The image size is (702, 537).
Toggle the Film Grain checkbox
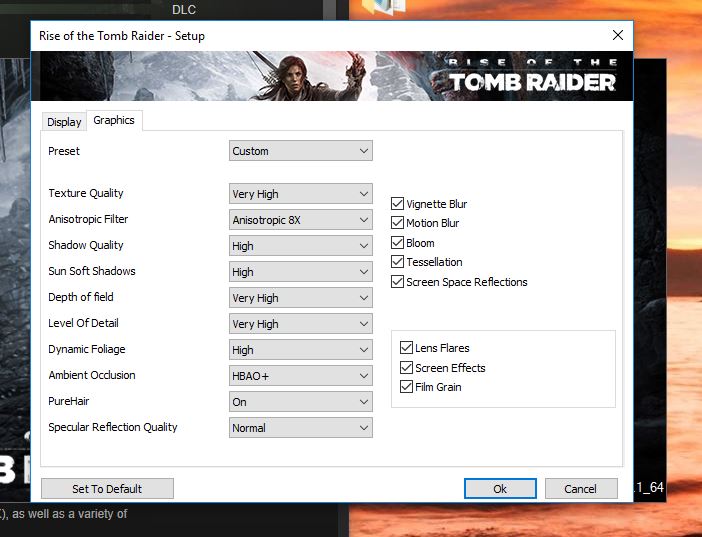(406, 387)
